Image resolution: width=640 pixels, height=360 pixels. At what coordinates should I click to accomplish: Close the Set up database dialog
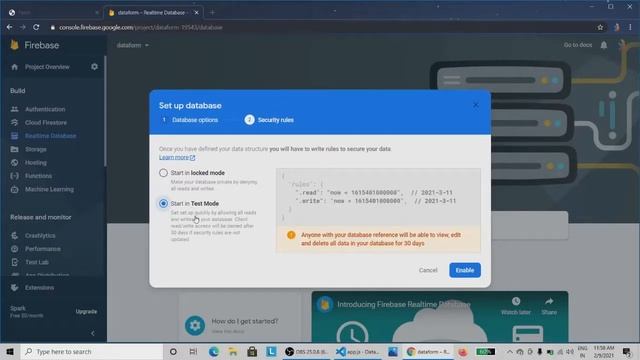pyautogui.click(x=476, y=105)
